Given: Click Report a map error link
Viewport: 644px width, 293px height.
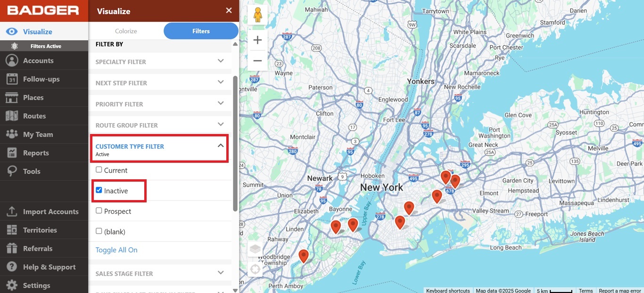Looking at the screenshot, I should point(620,291).
